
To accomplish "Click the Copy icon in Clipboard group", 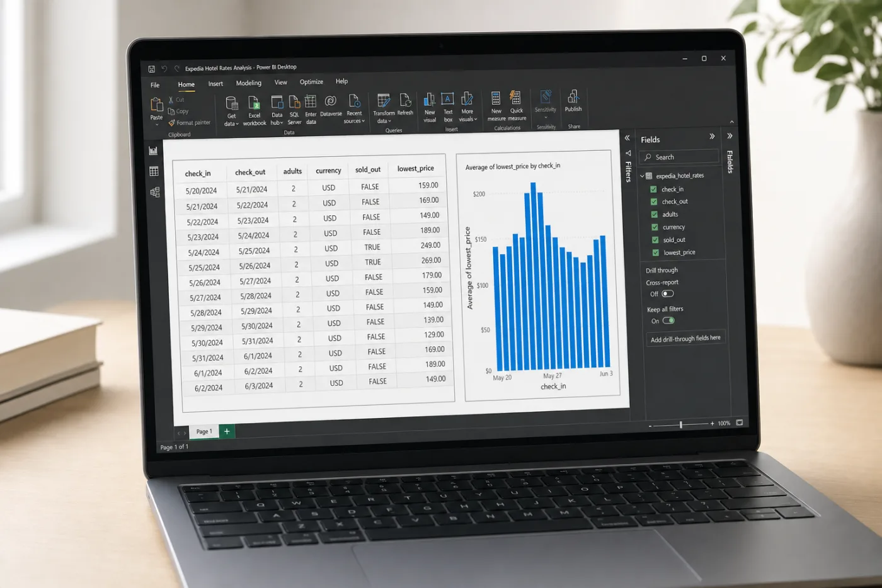I will pyautogui.click(x=171, y=111).
